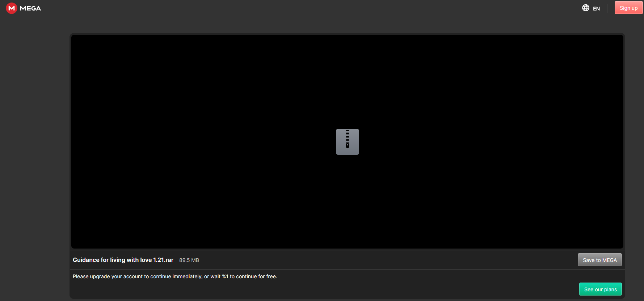Open See our plans green button
Viewport: 644px width, 301px height.
coord(600,289)
